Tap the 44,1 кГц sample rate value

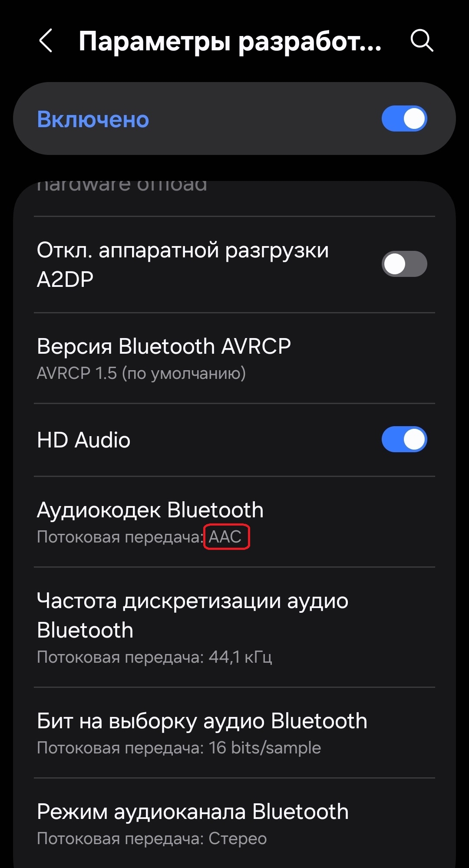(x=240, y=657)
